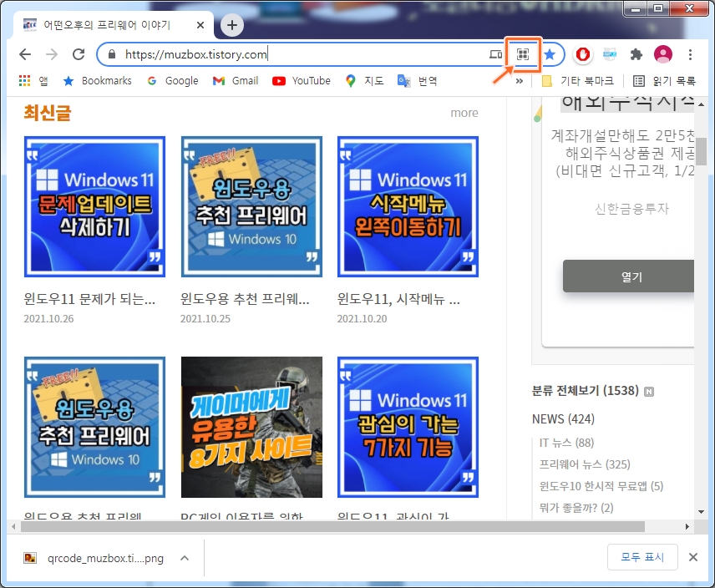715x588 pixels.
Task: Click the more link beside 최신글
Action: coord(464,113)
